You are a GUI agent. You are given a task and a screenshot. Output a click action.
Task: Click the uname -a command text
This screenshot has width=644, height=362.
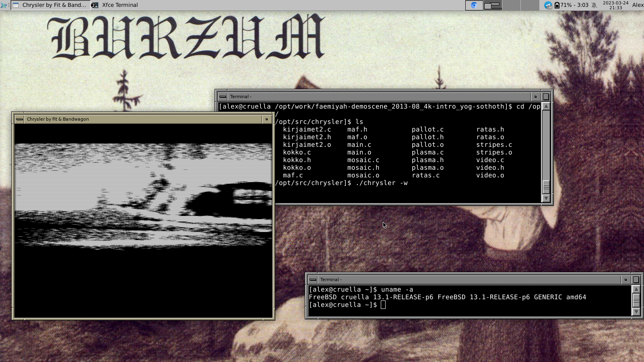(x=397, y=290)
